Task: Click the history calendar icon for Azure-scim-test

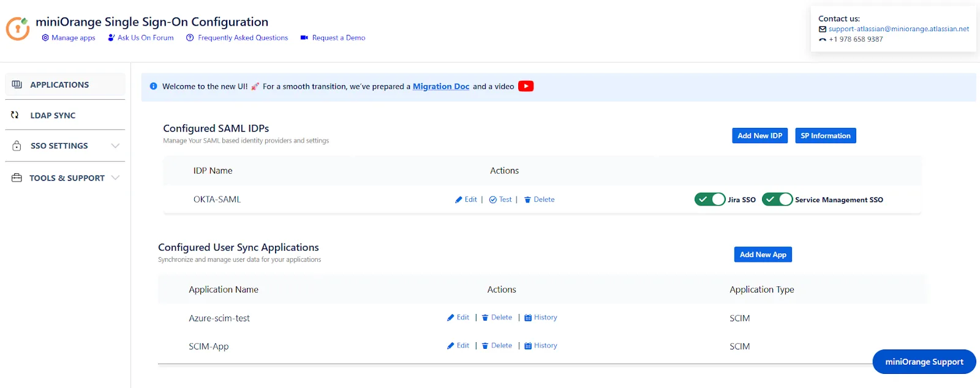Action: 528,318
